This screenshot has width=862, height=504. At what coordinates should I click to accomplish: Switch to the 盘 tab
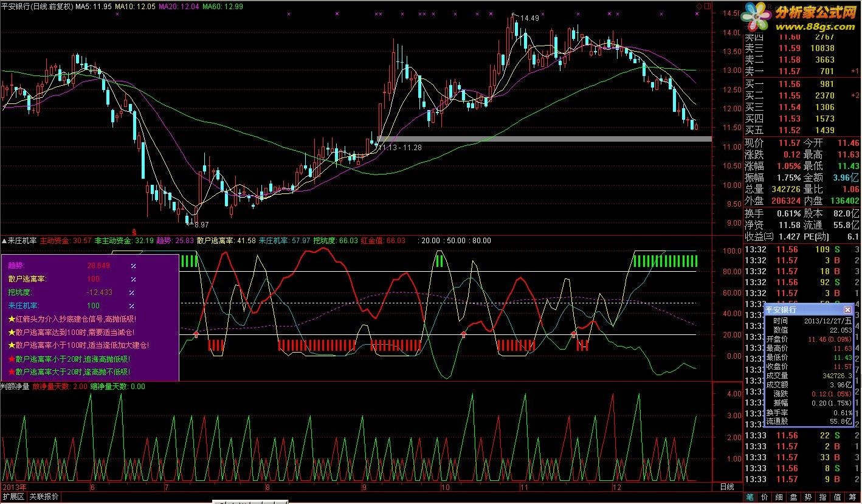coord(793,497)
